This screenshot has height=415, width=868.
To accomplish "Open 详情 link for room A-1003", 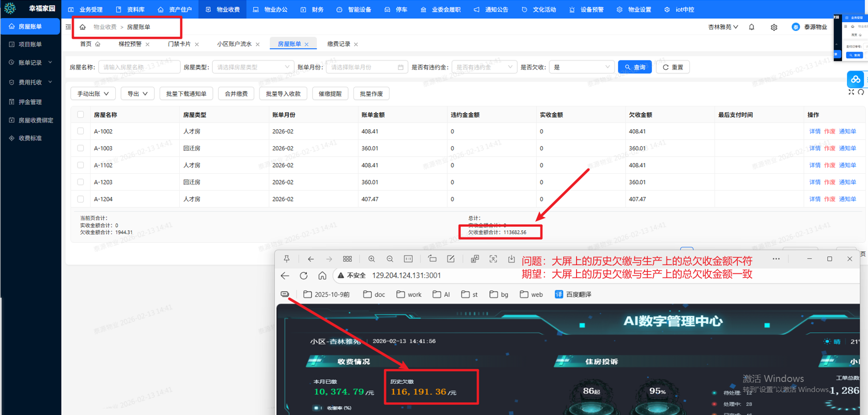I will (815, 148).
